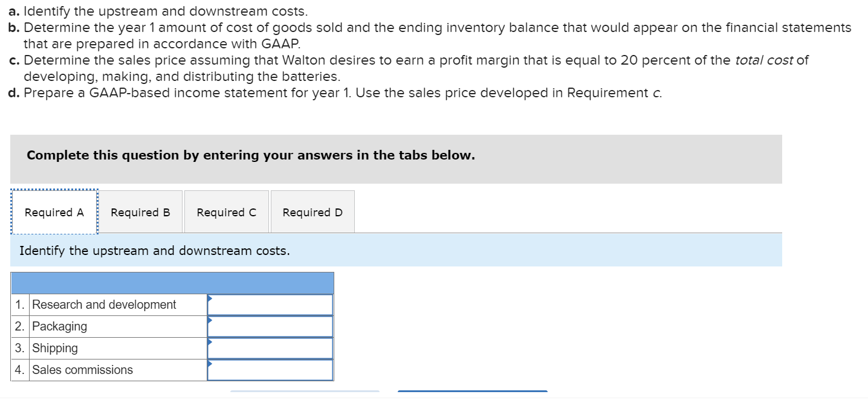Click the italic "total cost" text
This screenshot has width=868, height=403.
764,60
